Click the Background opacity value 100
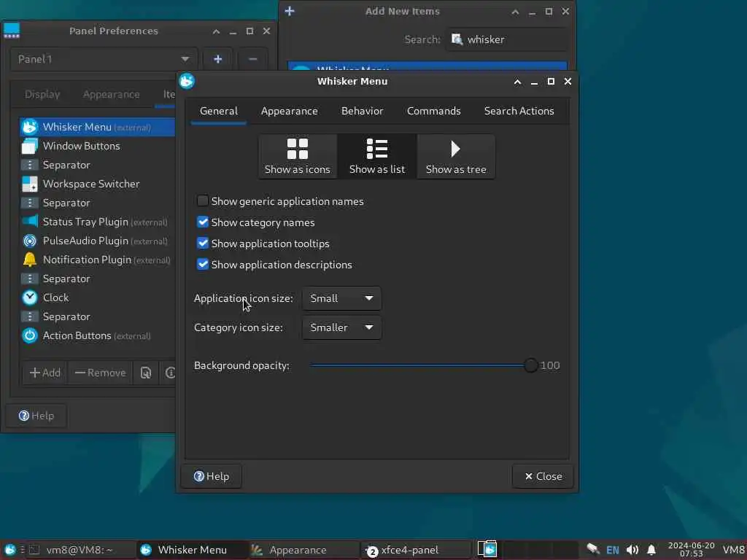 (550, 365)
